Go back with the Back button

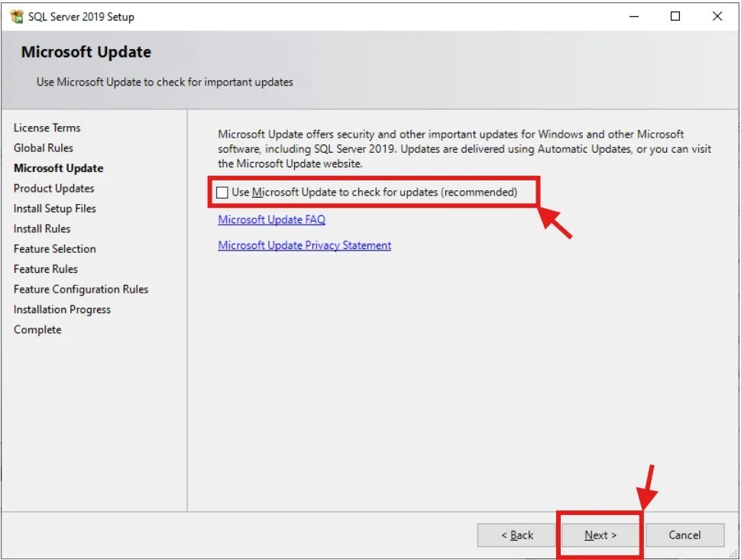[x=517, y=535]
